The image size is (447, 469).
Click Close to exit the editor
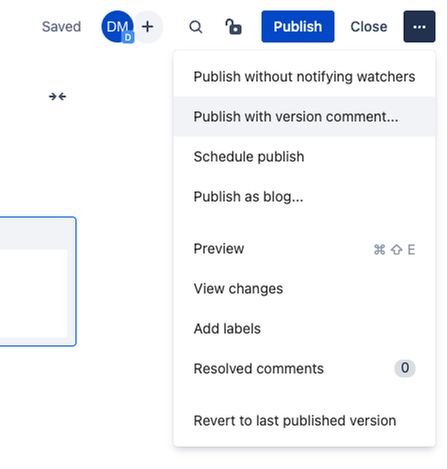coord(369,27)
